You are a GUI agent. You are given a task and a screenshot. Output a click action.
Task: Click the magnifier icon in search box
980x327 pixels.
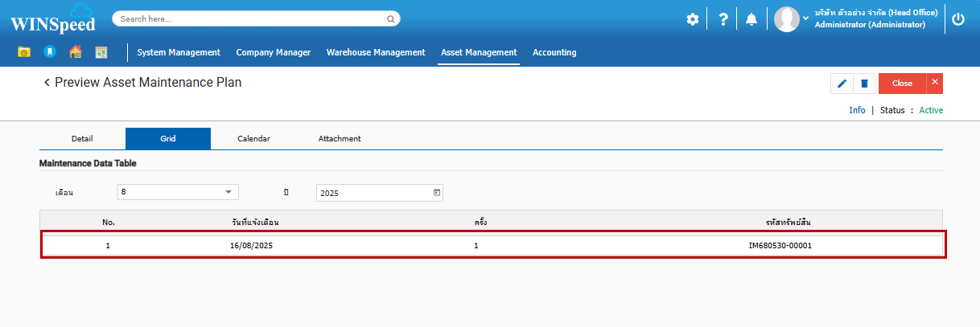(390, 18)
